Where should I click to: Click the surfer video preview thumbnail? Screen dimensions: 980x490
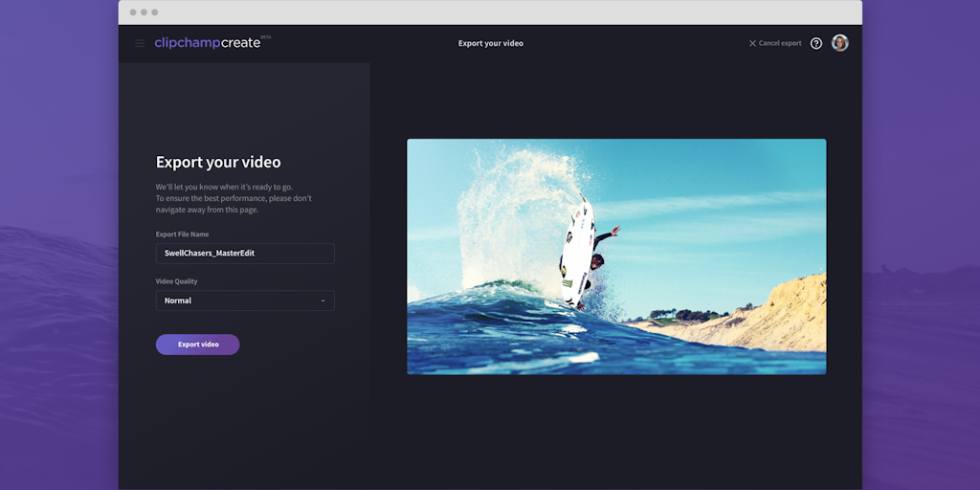coord(616,256)
